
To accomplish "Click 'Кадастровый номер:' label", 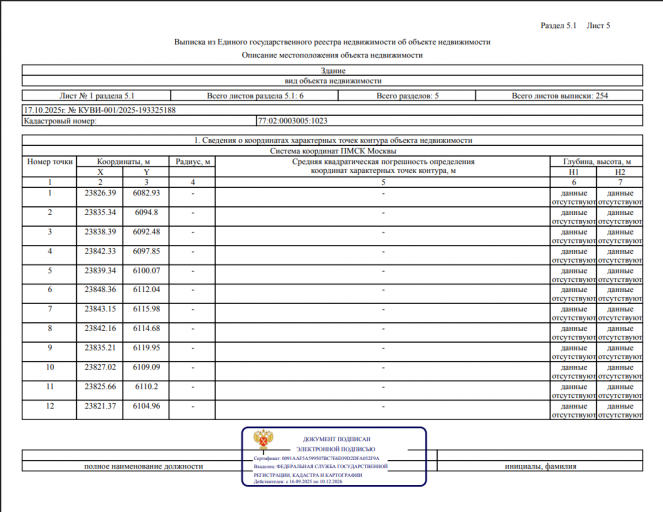I will (60, 121).
